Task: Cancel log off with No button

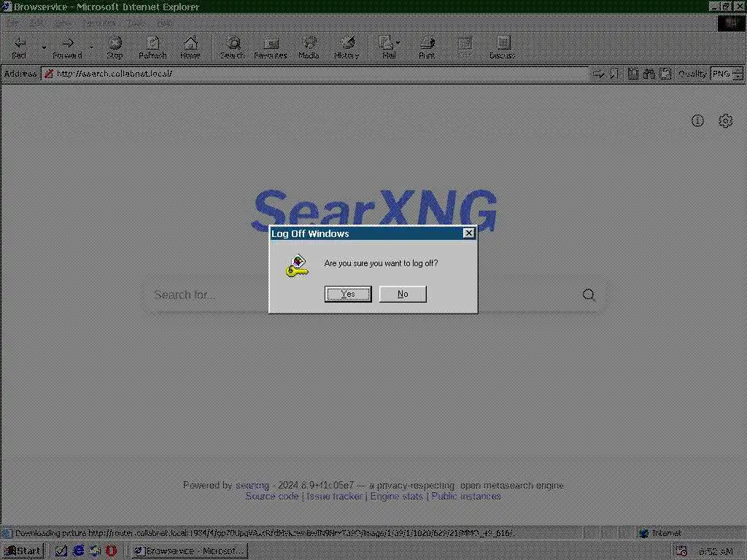Action: pyautogui.click(x=403, y=294)
